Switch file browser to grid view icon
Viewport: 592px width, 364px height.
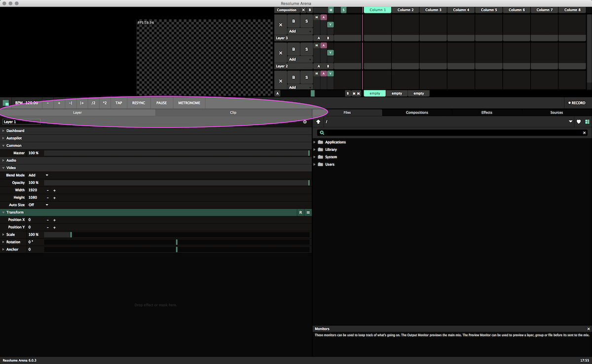587,122
